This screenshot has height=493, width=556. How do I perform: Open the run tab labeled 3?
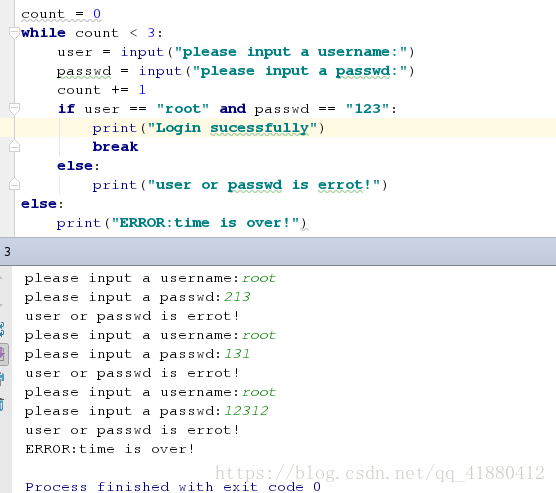[7, 252]
